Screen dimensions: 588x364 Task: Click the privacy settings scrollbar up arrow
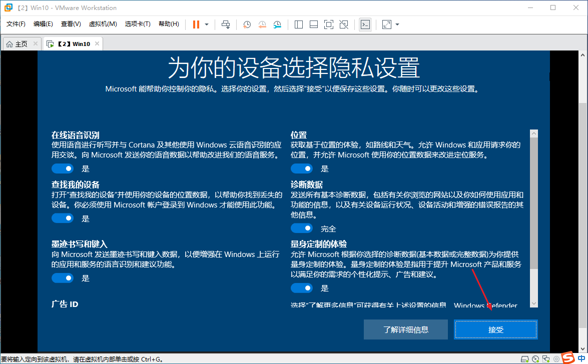(x=534, y=133)
